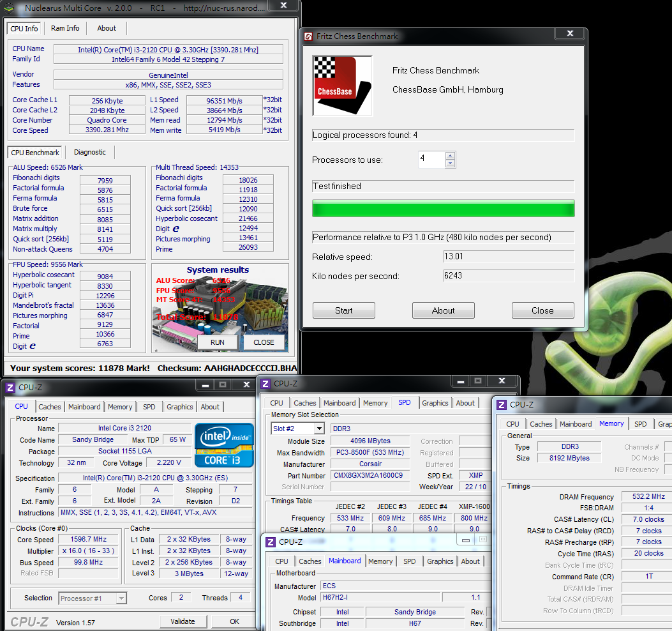Click About button in Fritz Chess Benchmark
This screenshot has height=631, width=672.
[x=443, y=310]
